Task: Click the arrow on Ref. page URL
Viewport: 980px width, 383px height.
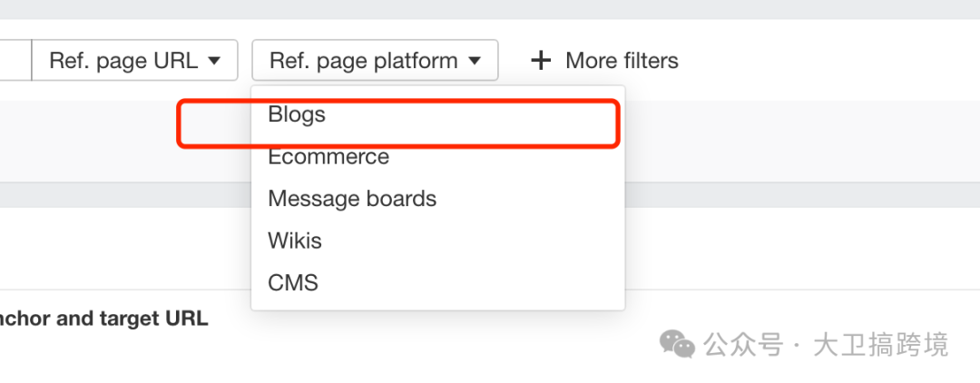Action: tap(214, 61)
